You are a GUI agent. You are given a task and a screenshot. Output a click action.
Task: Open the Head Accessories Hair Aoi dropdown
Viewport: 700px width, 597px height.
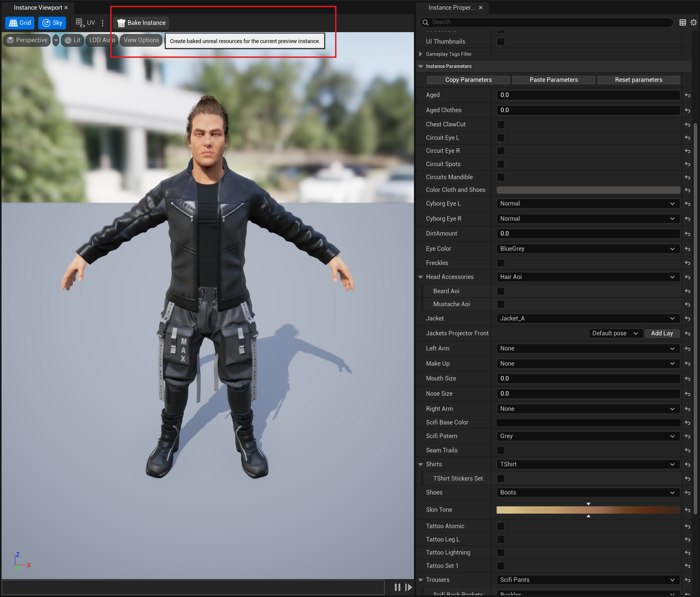588,277
